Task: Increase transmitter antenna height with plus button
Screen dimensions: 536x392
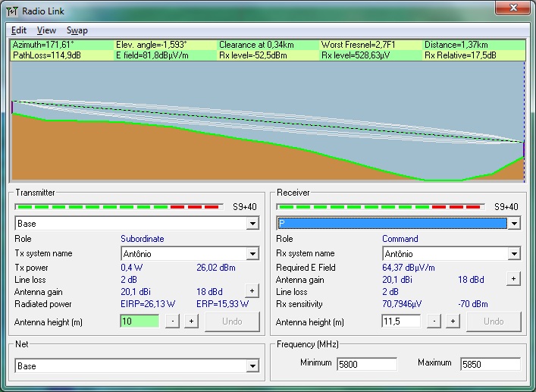Action: click(x=191, y=321)
